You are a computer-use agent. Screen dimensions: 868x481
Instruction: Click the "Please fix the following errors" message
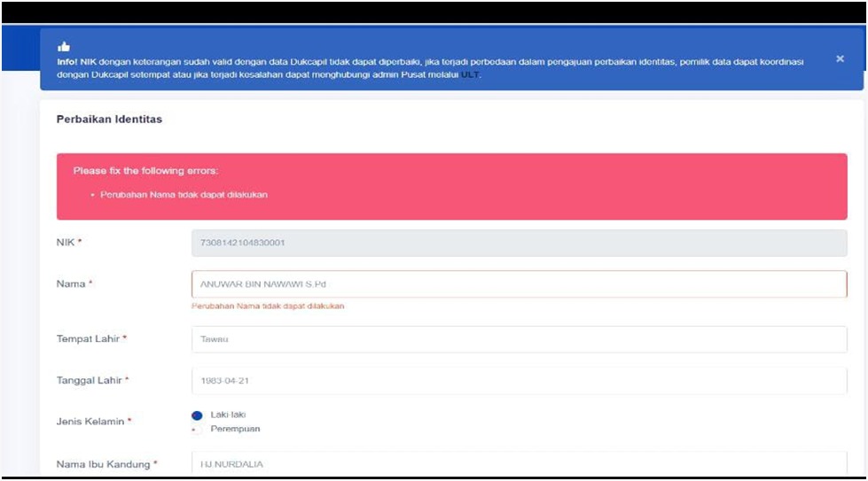(x=145, y=170)
